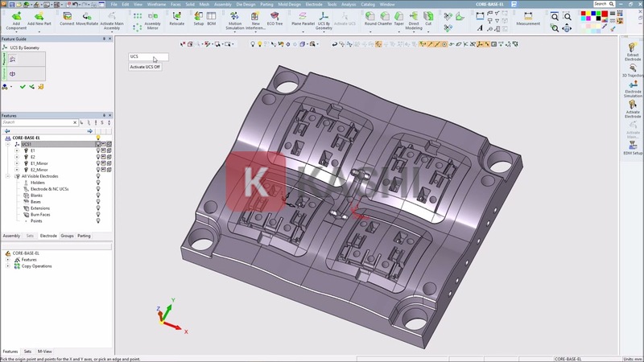Toggle visibility bulb for Blanks
This screenshot has width=644, height=362.
point(98,195)
